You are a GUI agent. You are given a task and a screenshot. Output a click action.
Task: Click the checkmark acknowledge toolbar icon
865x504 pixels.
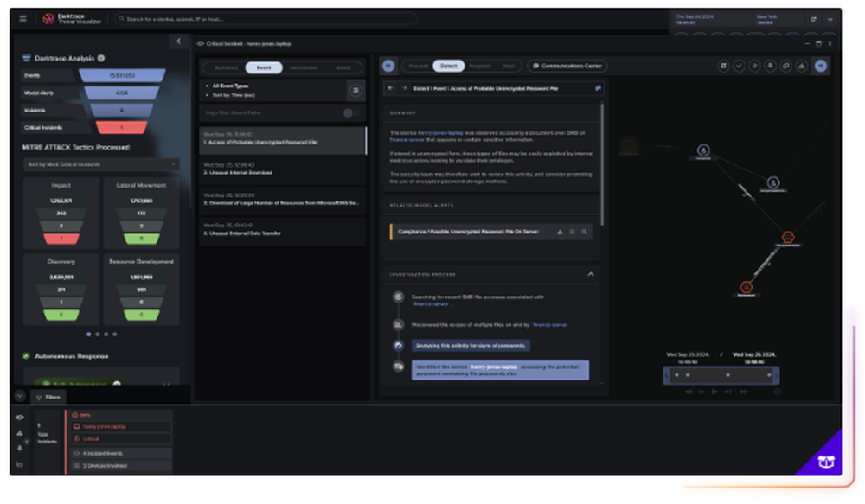click(x=739, y=66)
